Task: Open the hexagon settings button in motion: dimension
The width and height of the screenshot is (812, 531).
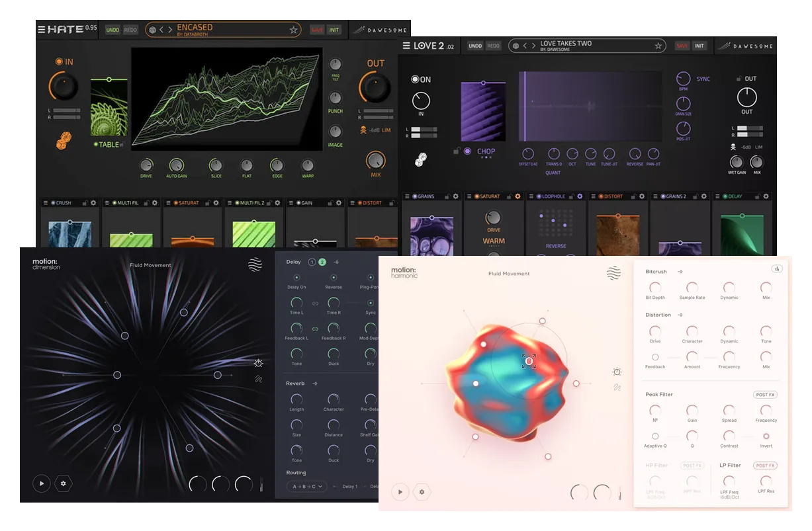Action: point(64,483)
